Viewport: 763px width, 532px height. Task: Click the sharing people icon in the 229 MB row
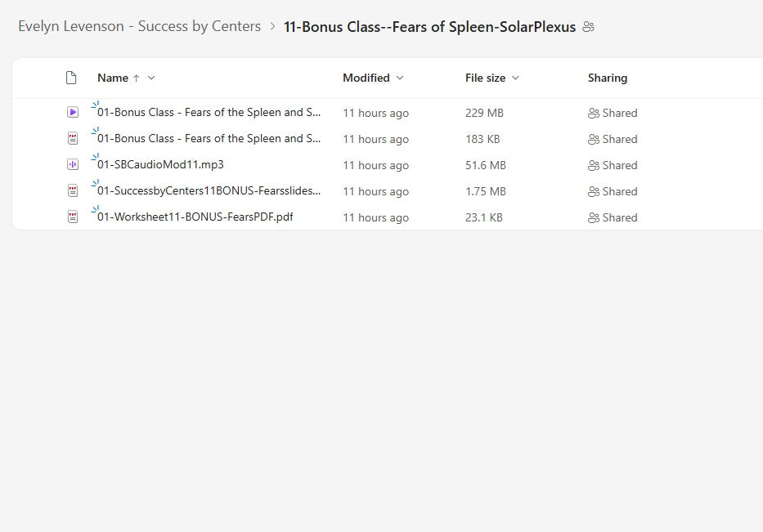(593, 114)
